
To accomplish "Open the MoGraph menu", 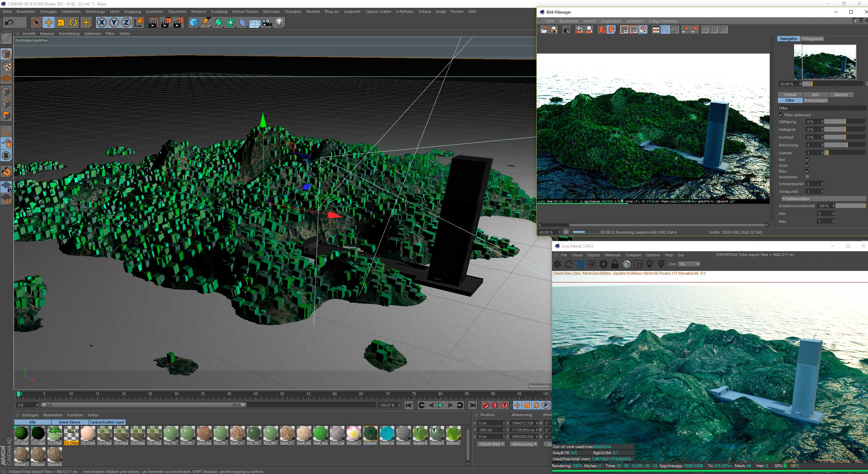I will pyautogui.click(x=271, y=12).
